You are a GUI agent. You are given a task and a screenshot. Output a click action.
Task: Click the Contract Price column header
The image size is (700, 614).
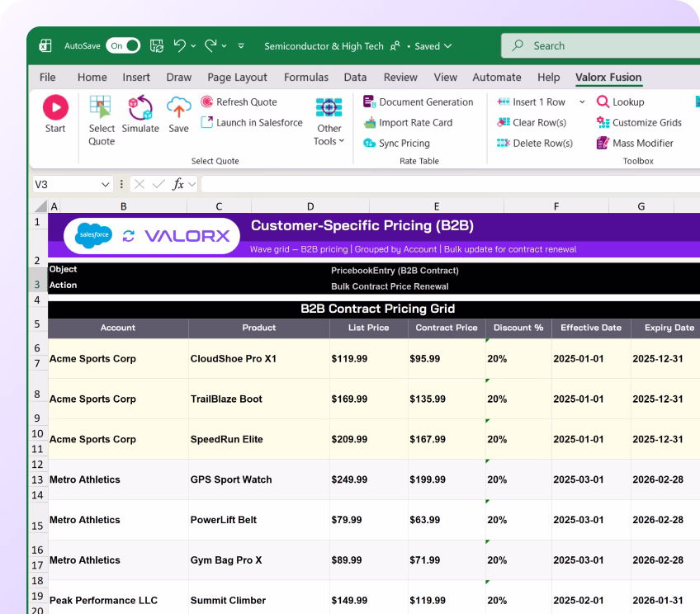(x=447, y=328)
